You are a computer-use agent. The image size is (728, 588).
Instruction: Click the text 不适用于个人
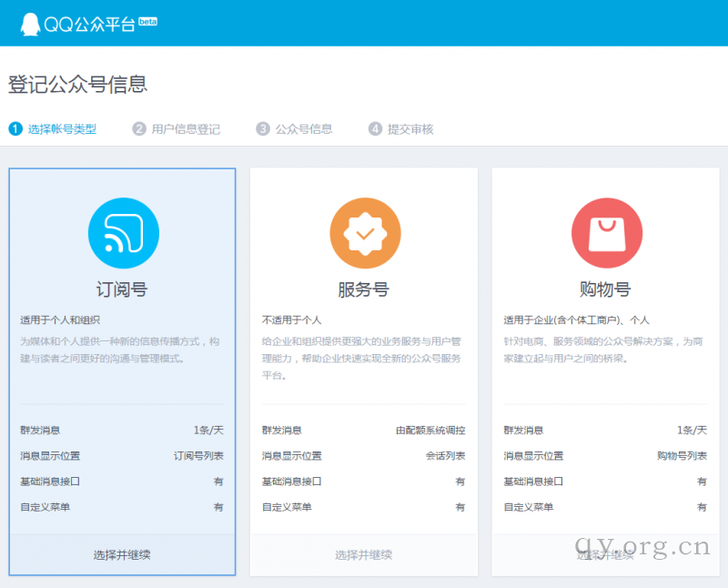[291, 320]
